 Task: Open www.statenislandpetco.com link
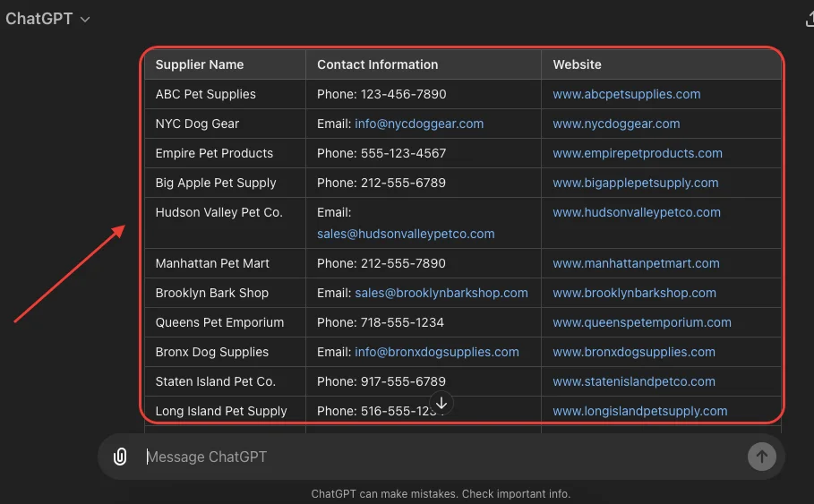click(x=634, y=381)
